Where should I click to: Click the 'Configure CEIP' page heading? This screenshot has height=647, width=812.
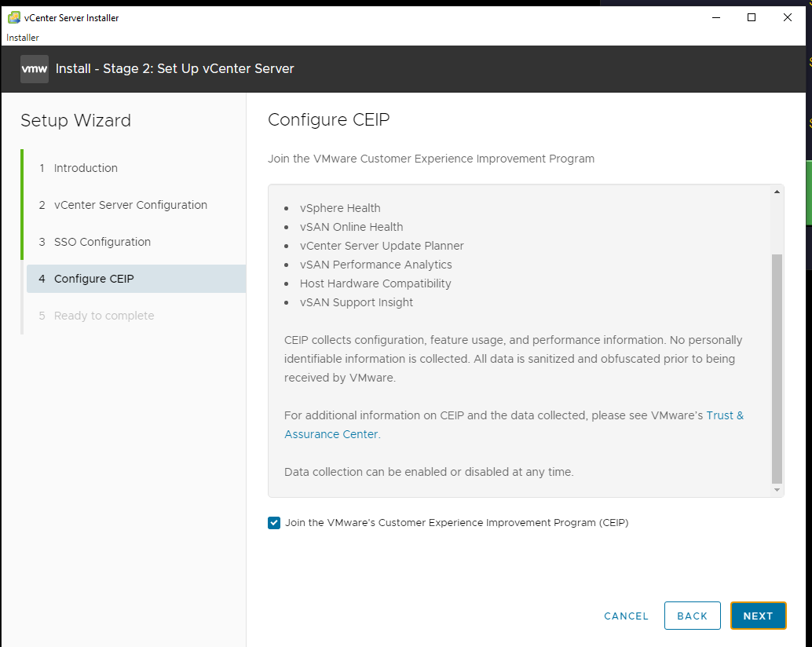coord(328,119)
